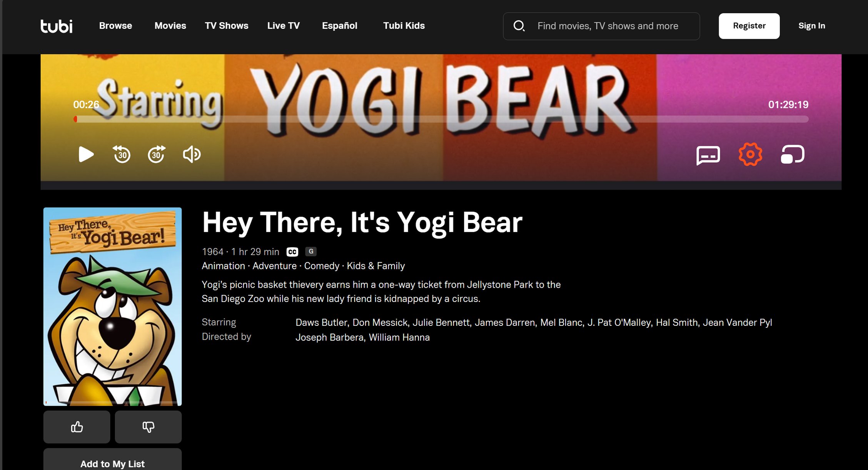Viewport: 868px width, 470px height.
Task: Click director Joseph Barbera
Action: click(329, 337)
